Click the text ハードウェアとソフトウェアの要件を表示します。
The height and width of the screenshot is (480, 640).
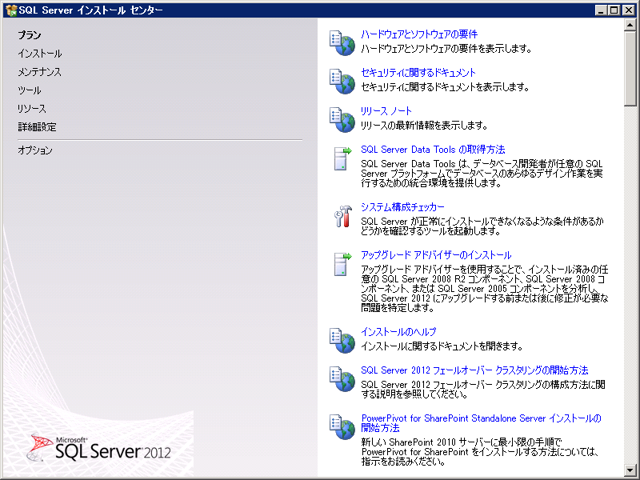(x=447, y=49)
